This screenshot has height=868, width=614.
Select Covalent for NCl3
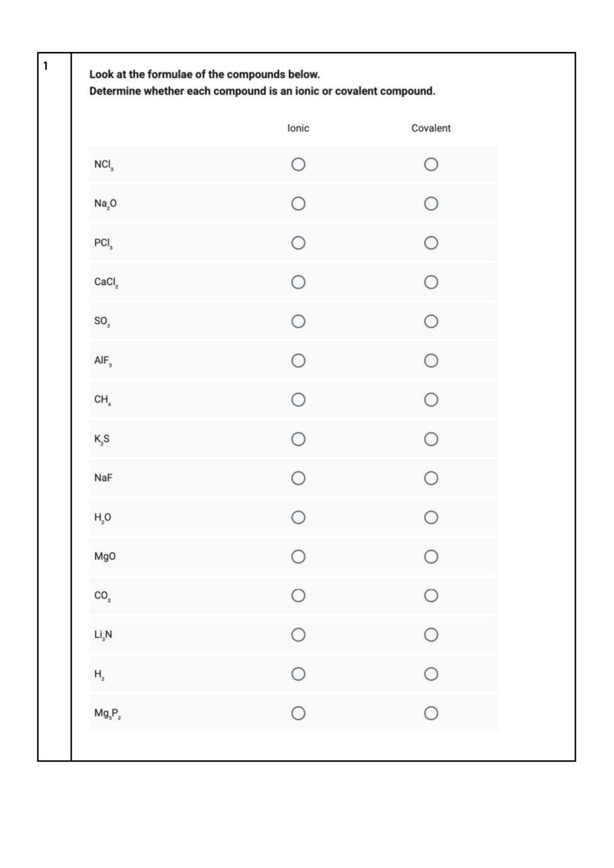(x=431, y=164)
